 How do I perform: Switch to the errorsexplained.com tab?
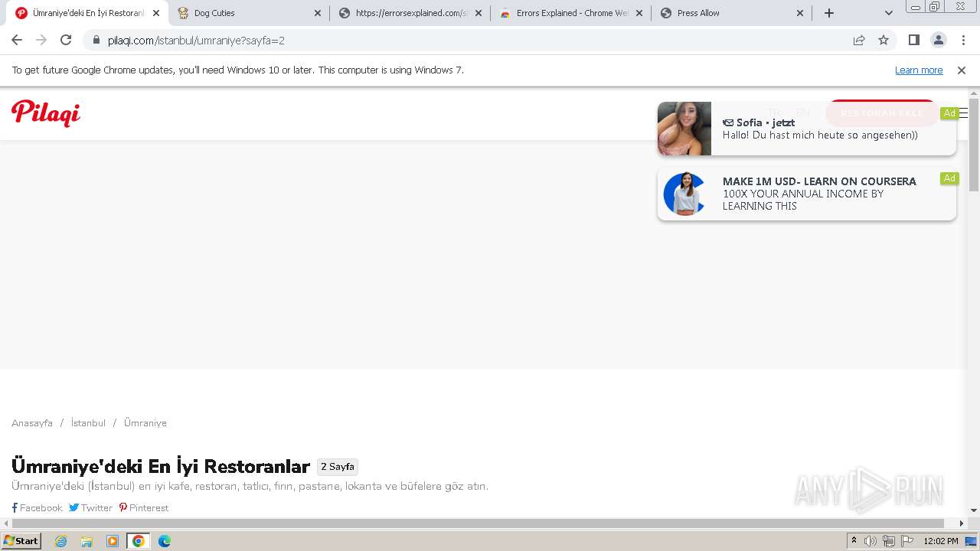pyautogui.click(x=410, y=13)
